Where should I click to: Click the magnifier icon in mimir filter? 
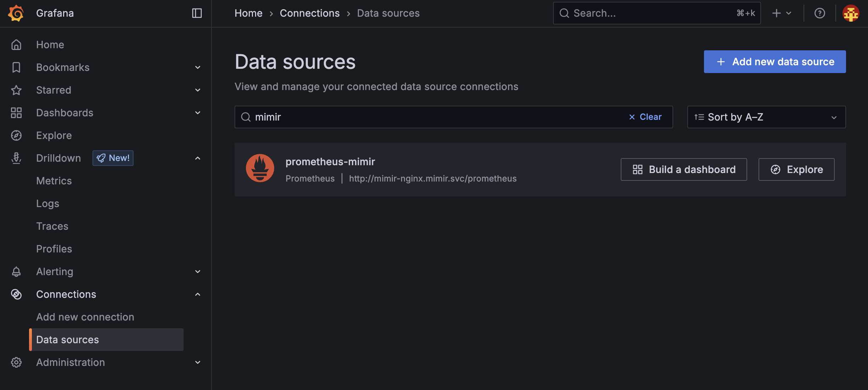point(246,117)
